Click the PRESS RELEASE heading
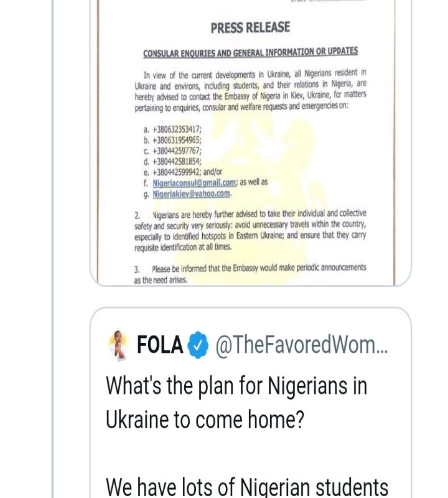448x498 pixels. point(250,27)
